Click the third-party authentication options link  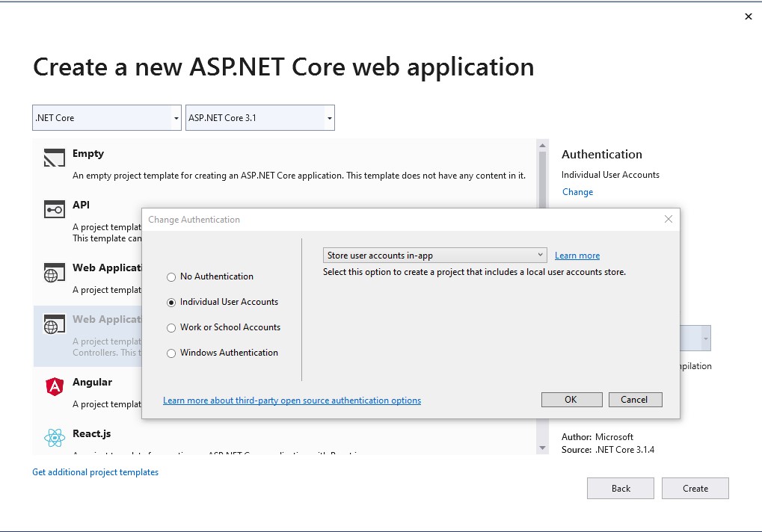292,400
